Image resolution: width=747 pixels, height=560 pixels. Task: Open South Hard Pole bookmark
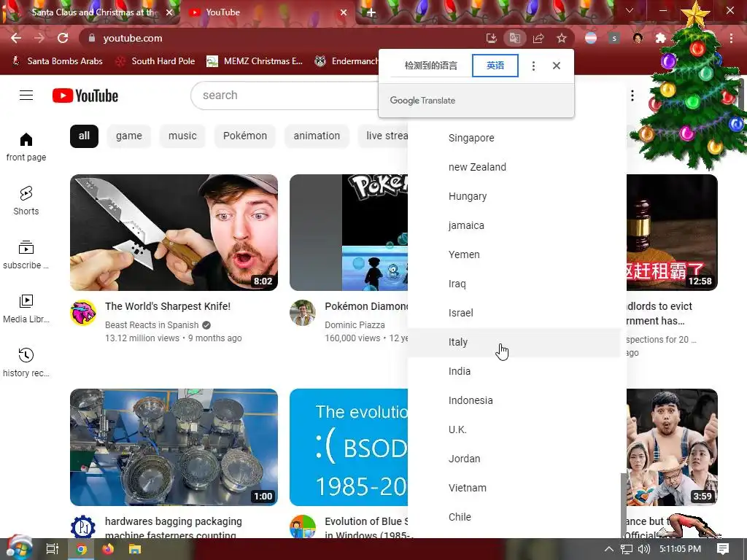[156, 61]
